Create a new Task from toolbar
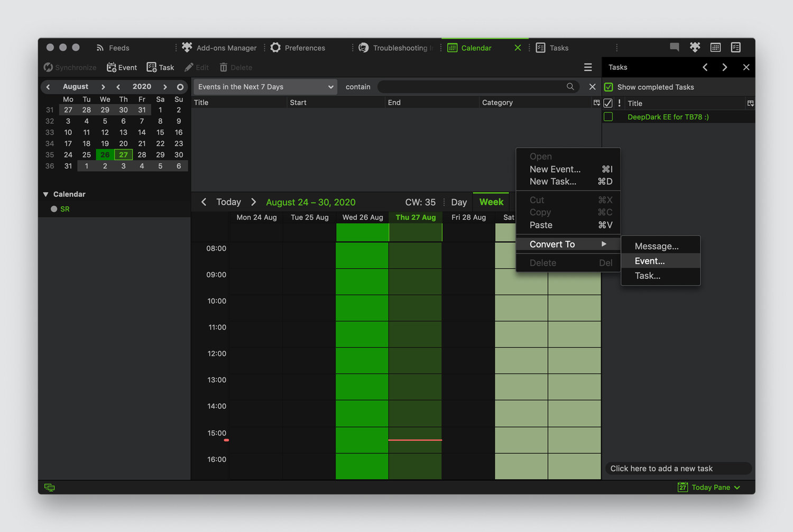This screenshot has height=532, width=793. [x=160, y=67]
